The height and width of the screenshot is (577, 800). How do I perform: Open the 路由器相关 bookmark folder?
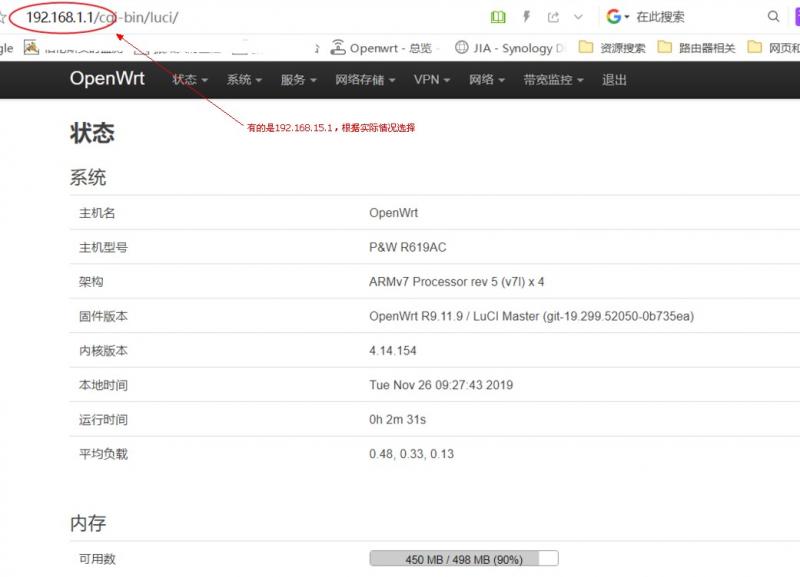[696, 48]
